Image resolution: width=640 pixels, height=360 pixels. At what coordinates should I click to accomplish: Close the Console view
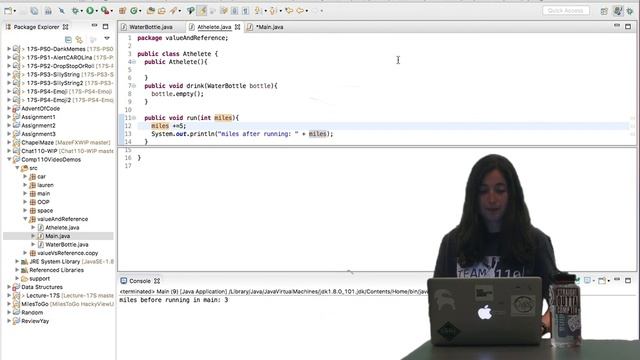[x=157, y=281]
